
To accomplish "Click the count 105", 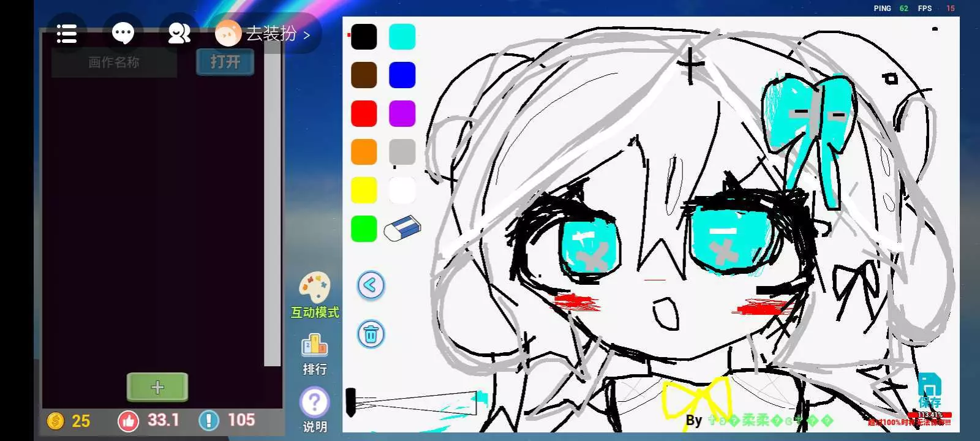I will (241, 420).
